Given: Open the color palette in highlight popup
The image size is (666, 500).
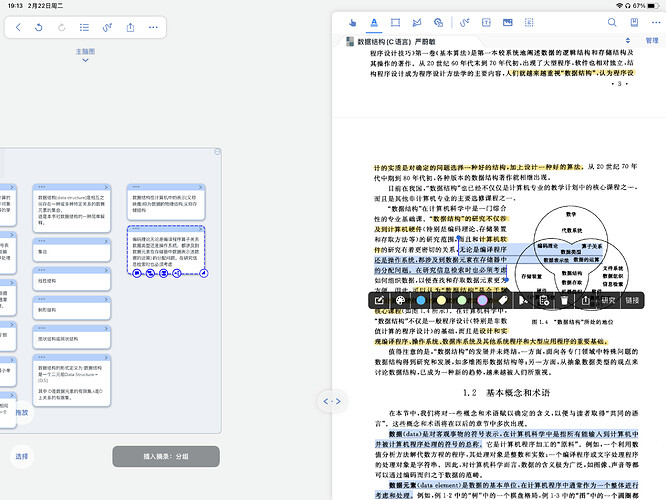Looking at the screenshot, I should (400, 300).
